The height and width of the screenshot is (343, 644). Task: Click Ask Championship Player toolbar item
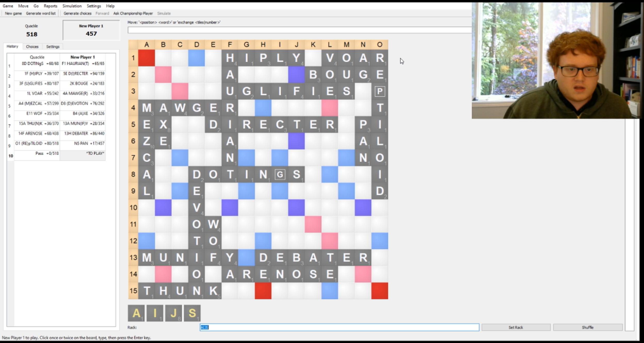tap(133, 13)
